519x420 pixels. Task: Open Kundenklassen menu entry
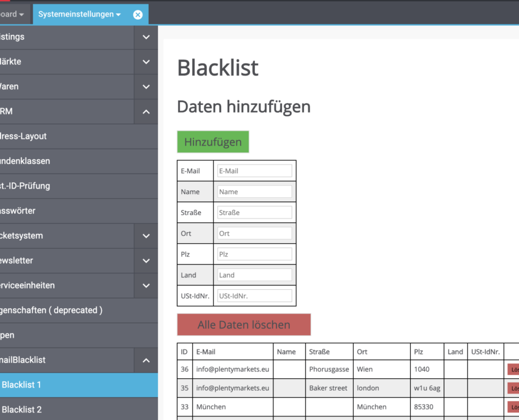point(79,161)
